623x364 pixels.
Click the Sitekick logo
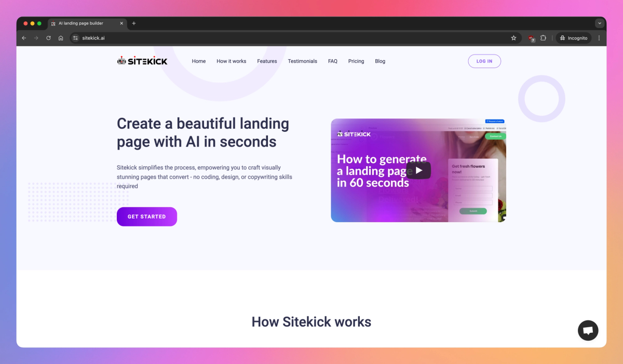(142, 61)
